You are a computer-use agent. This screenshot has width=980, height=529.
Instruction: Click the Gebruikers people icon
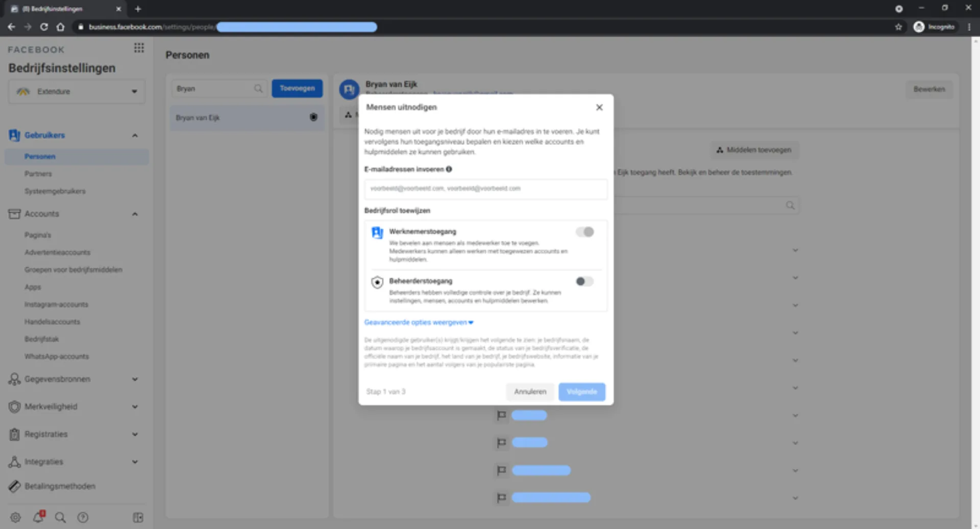14,135
